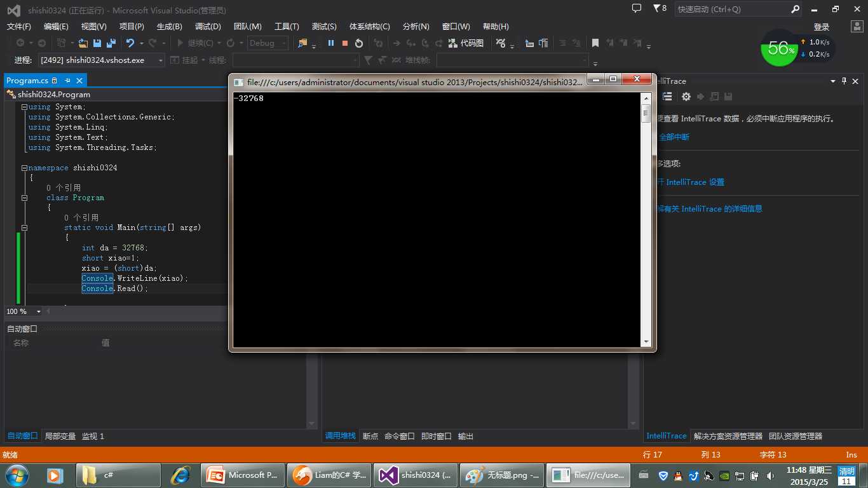Close the IntelliTrace panel
This screenshot has height=488, width=868.
point(857,81)
